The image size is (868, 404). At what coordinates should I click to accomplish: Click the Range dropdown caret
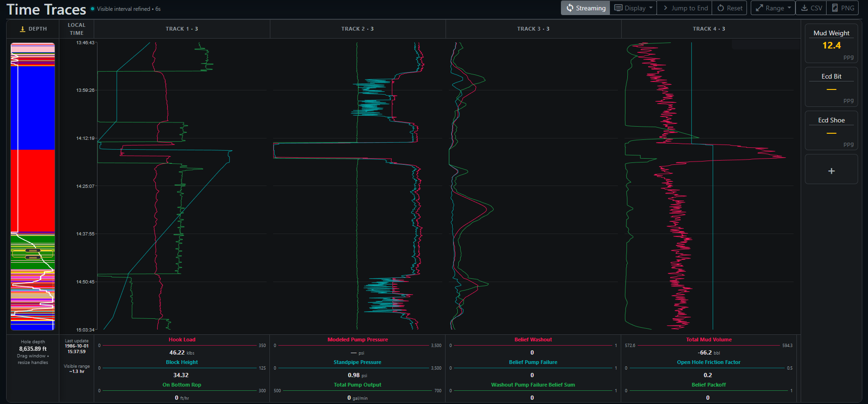(789, 8)
